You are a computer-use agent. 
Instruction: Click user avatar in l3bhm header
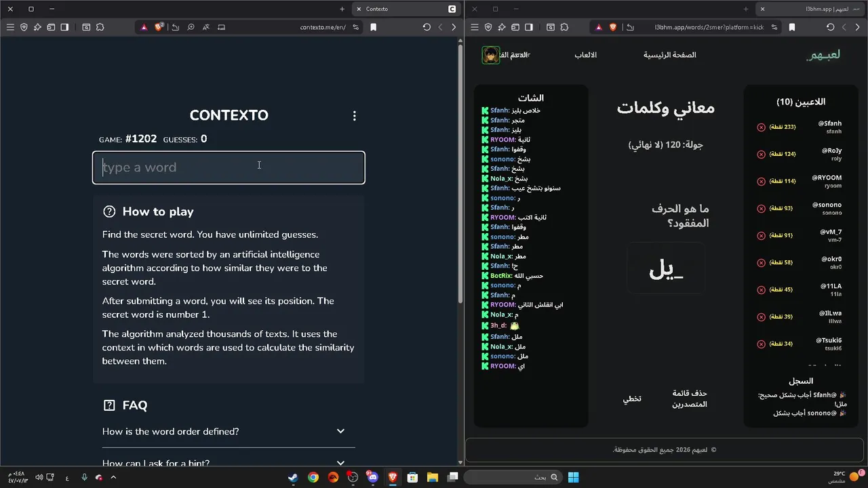[x=490, y=55]
